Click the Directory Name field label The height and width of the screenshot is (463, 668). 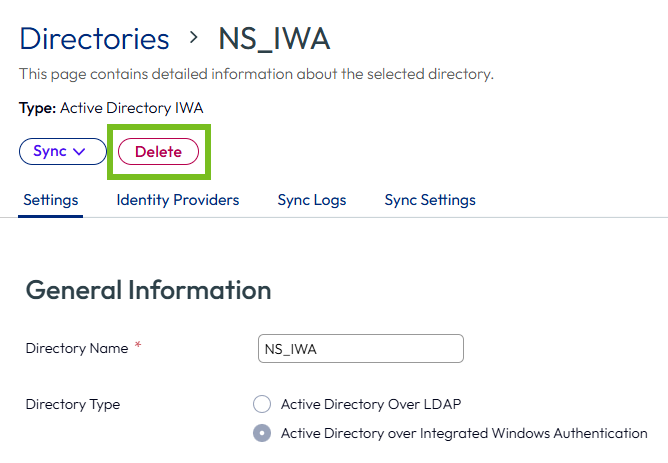click(77, 348)
